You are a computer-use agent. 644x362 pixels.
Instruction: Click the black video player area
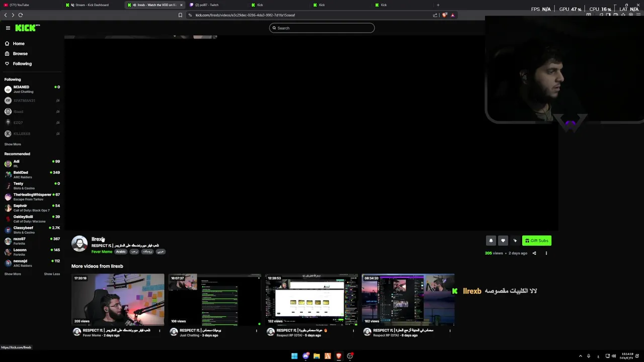(x=311, y=133)
